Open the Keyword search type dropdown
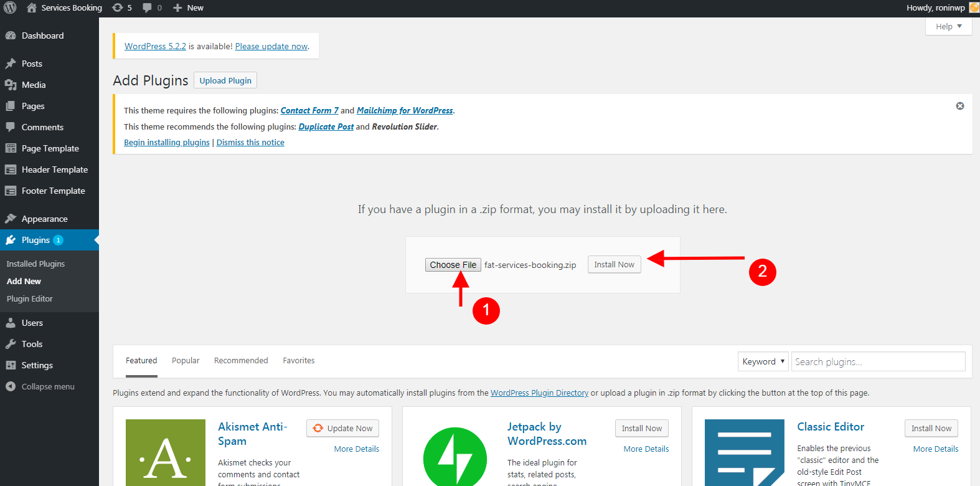This screenshot has height=486, width=980. click(x=763, y=361)
